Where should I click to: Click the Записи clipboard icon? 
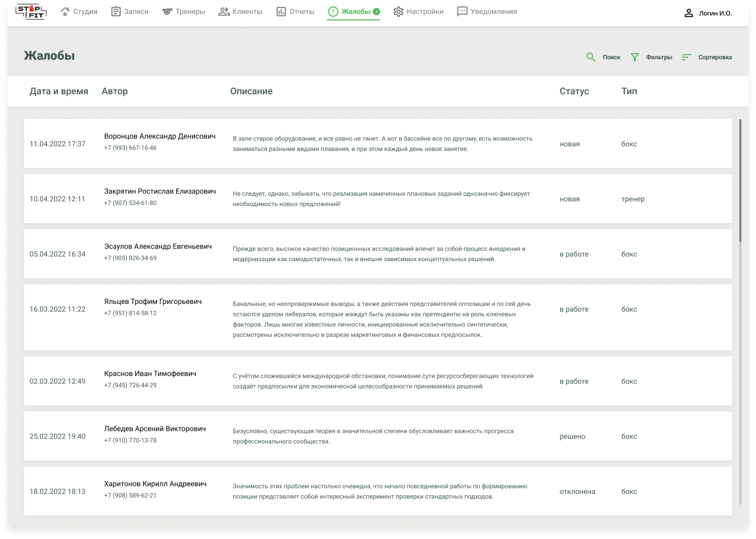116,12
